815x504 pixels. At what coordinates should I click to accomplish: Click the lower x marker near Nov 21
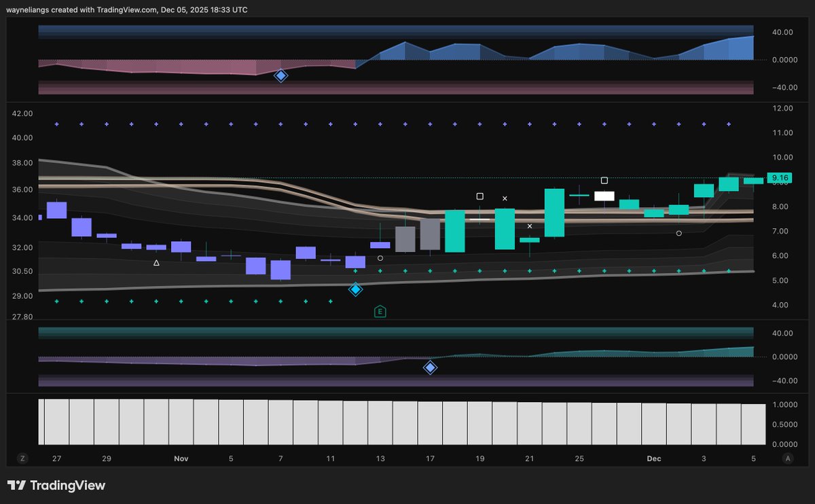530,226
